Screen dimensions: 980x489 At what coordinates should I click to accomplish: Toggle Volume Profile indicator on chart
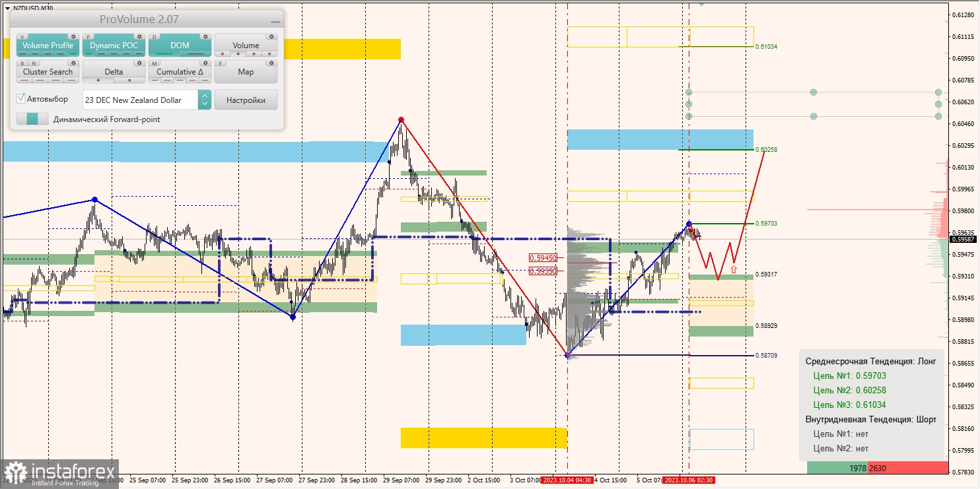tap(48, 46)
